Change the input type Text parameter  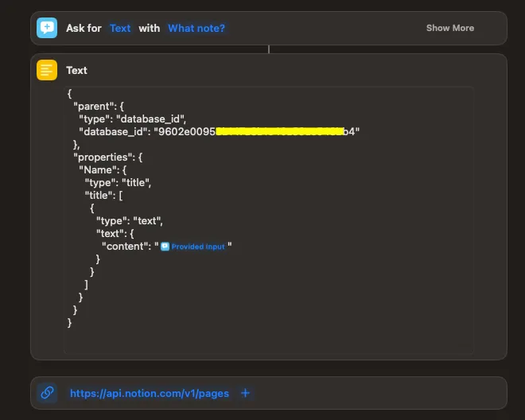point(120,28)
